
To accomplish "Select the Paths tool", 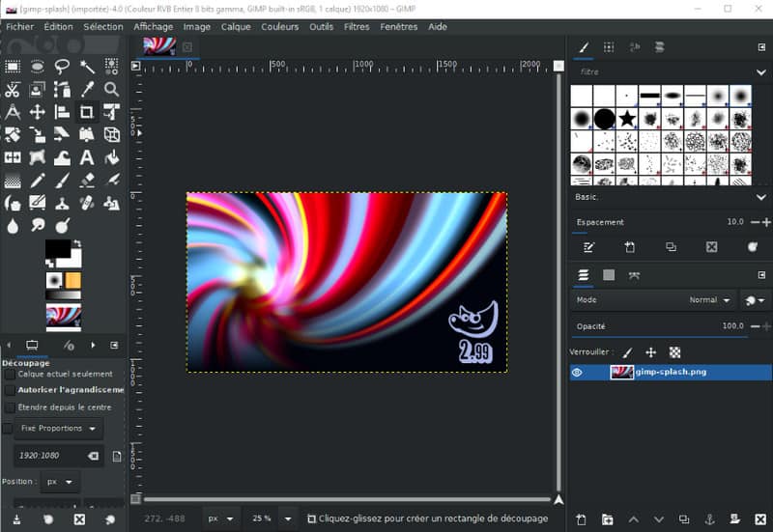I will [x=62, y=89].
